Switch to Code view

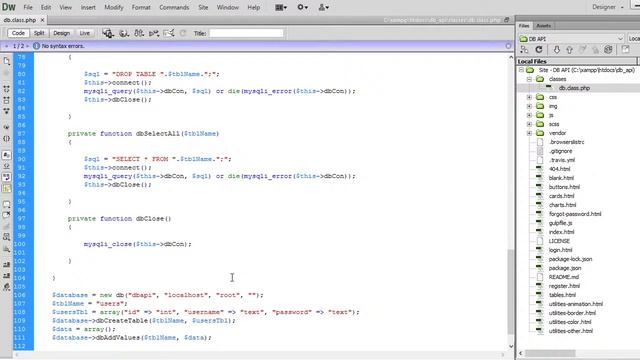18,33
